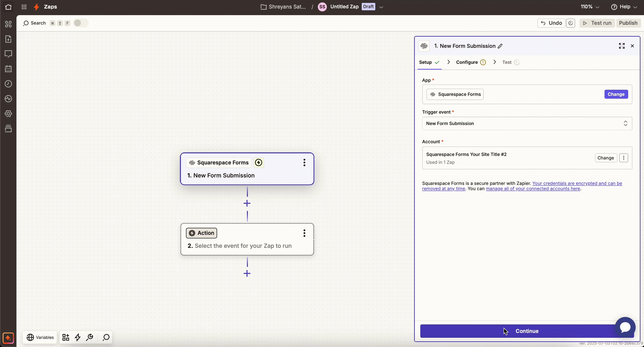Click the Draft status badge
The height and width of the screenshot is (347, 644).
368,7
